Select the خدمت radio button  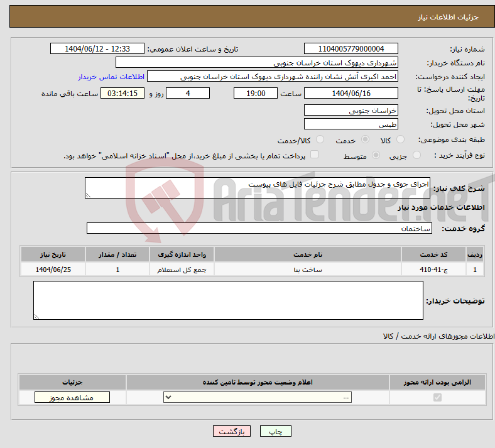365,139
